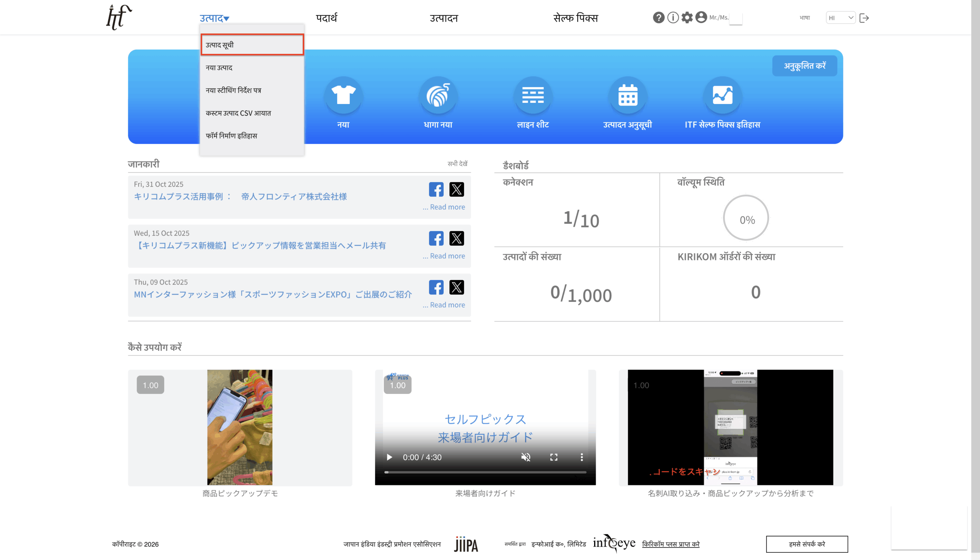Collapse the उत्पाद dropdown menu

(x=214, y=18)
